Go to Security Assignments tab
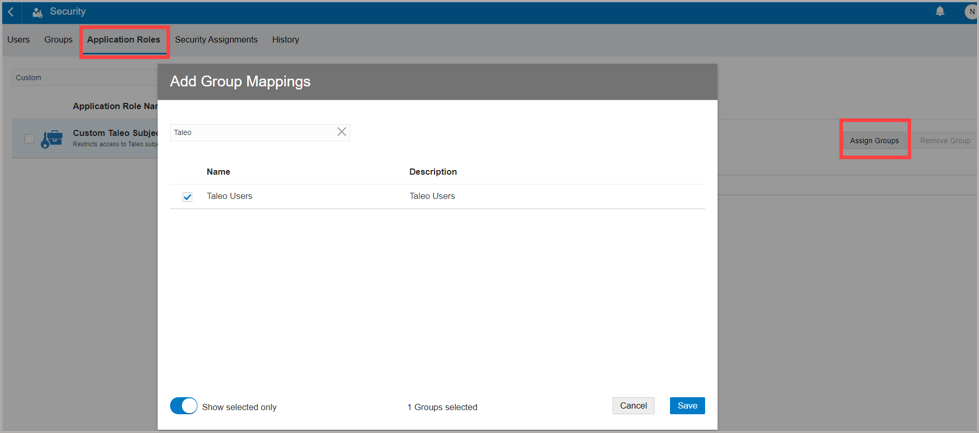This screenshot has width=979, height=433. point(216,40)
